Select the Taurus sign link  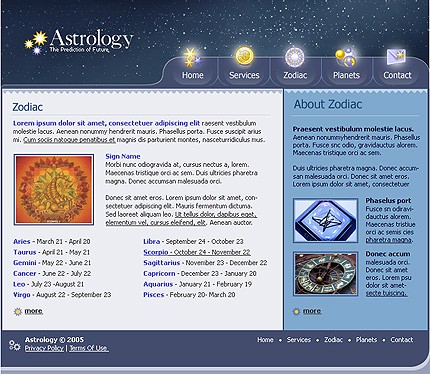(x=25, y=252)
